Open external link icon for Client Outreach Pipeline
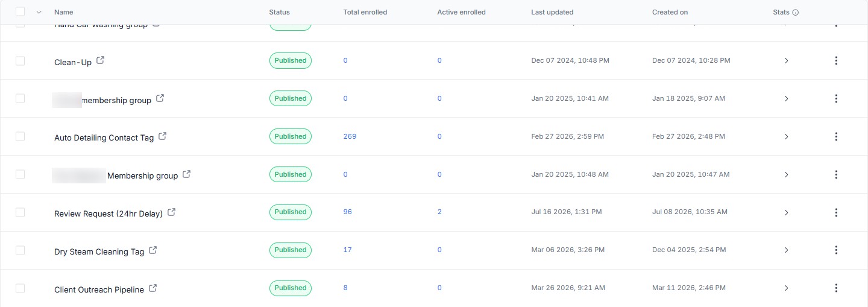 tap(153, 288)
